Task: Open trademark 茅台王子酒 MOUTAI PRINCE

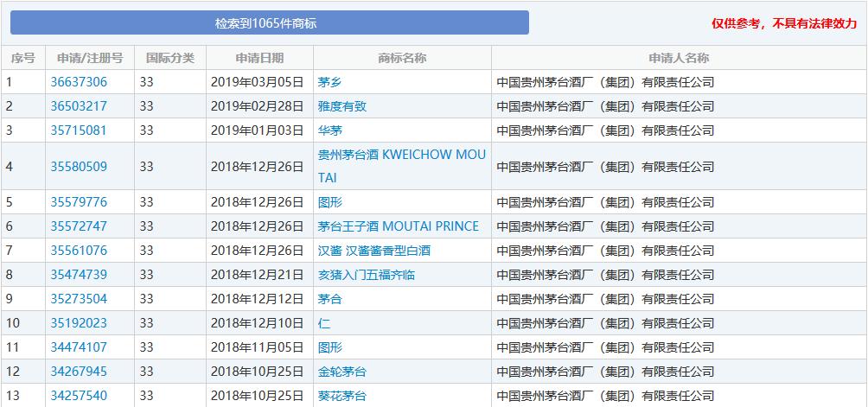Action: [x=398, y=226]
